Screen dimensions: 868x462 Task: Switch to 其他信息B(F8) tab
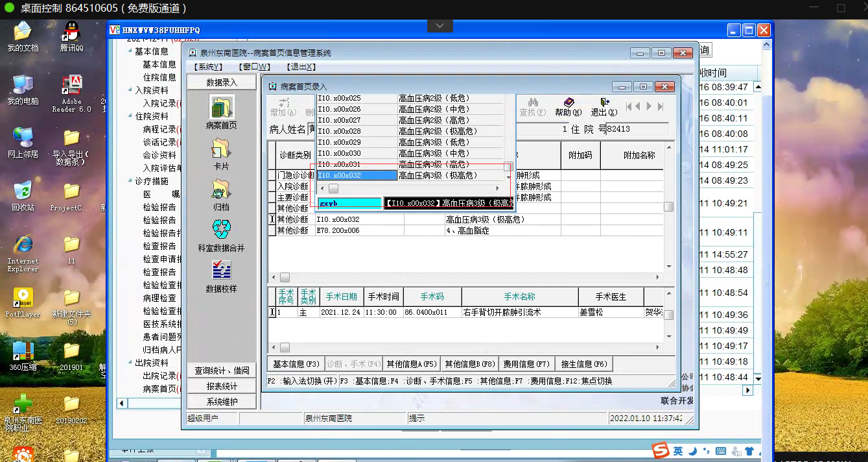pos(470,364)
